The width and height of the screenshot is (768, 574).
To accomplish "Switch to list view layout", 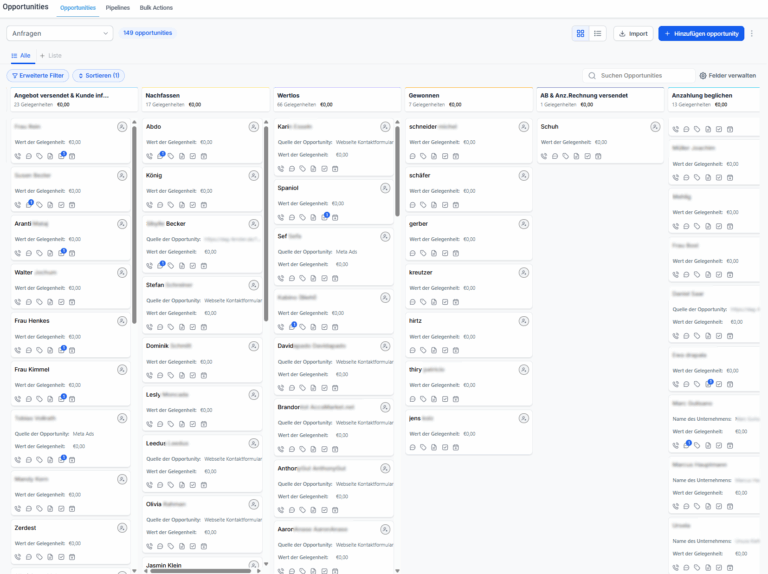I will (x=598, y=33).
